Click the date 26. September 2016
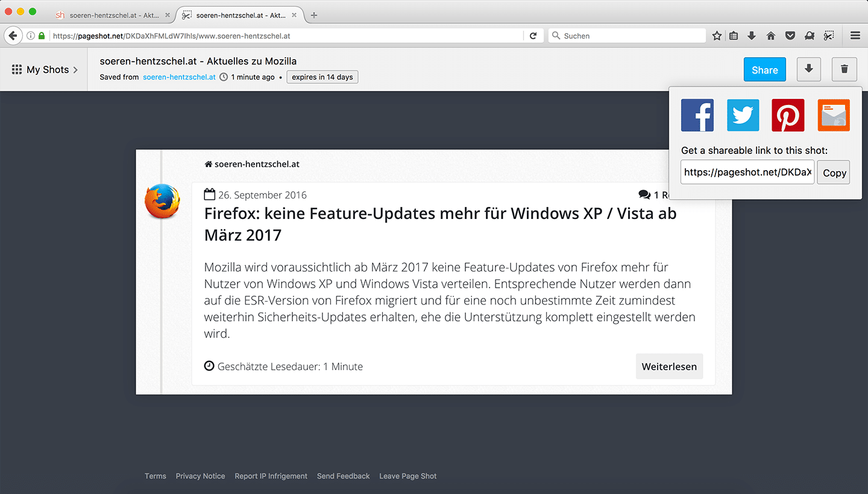 point(263,195)
